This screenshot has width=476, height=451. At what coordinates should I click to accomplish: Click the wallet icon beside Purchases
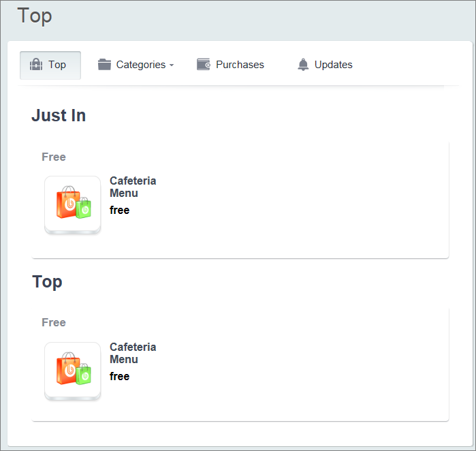203,65
